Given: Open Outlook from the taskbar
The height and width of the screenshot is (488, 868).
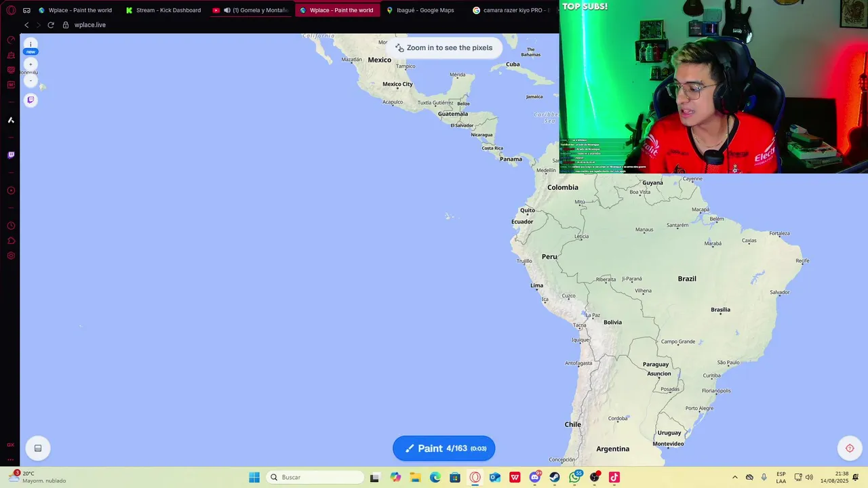Looking at the screenshot, I should tap(495, 477).
